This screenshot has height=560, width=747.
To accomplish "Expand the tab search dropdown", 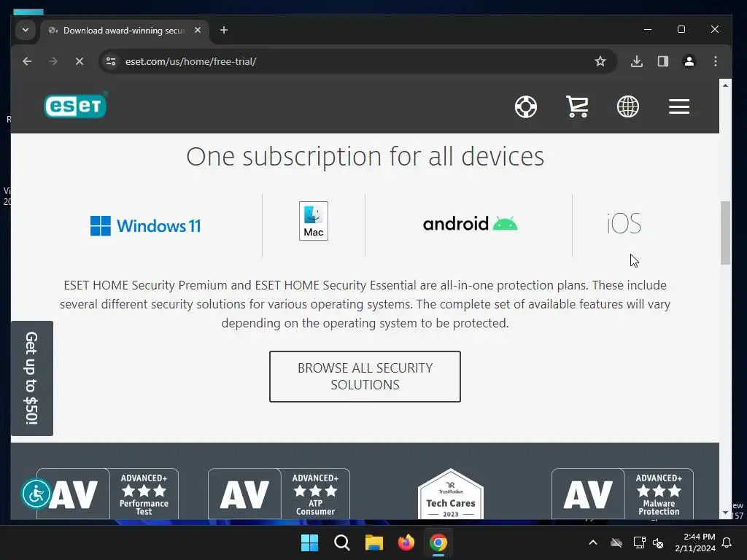I will (x=26, y=30).
